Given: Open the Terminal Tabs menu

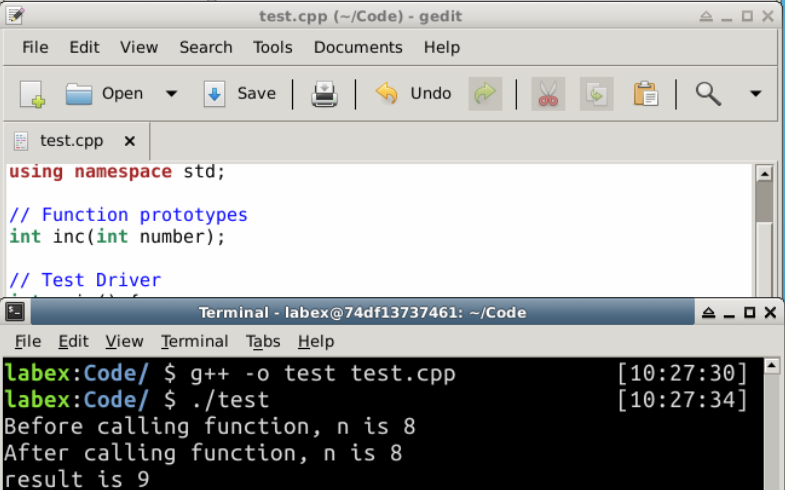Looking at the screenshot, I should click(x=263, y=341).
